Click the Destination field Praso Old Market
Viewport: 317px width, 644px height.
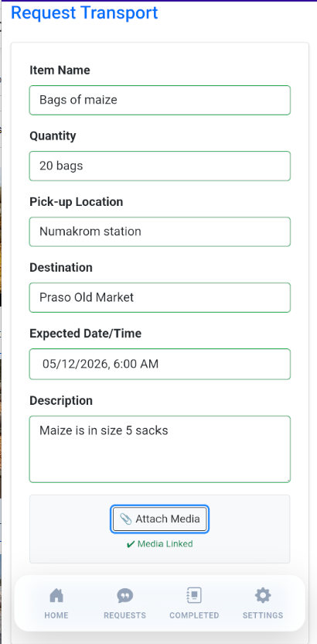160,297
